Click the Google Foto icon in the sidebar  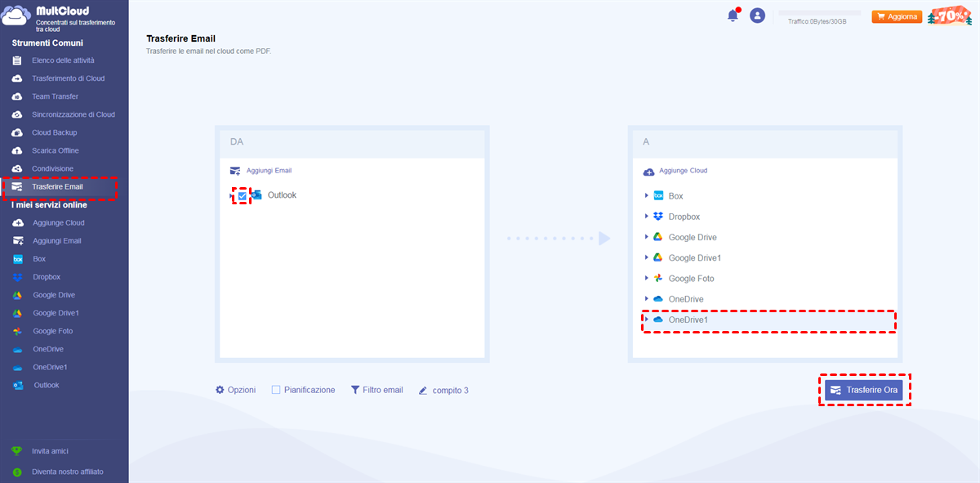(18, 331)
